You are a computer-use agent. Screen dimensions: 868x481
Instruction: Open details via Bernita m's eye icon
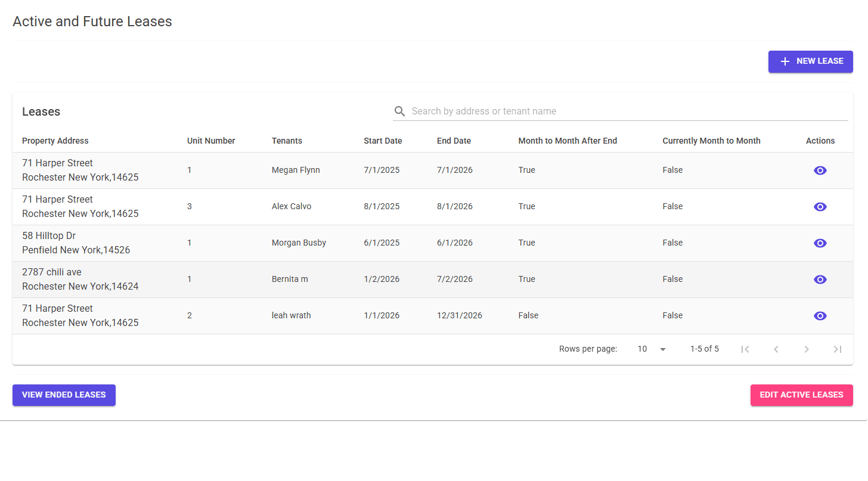820,280
